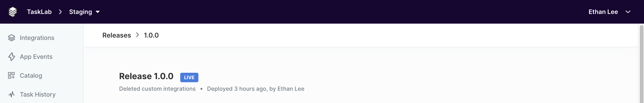Click the chevron between Releases and 1.0.0

[x=138, y=35]
